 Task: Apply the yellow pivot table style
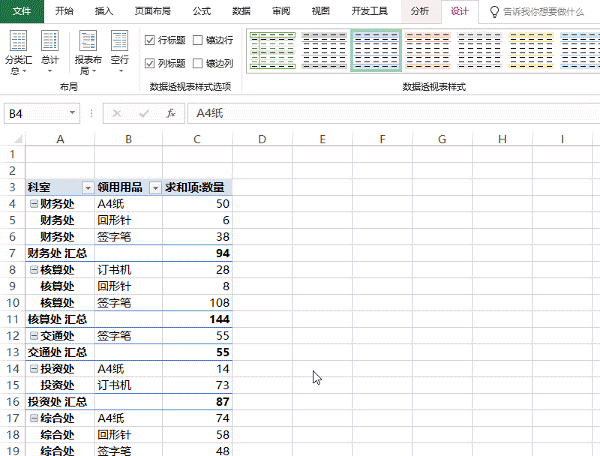click(x=531, y=50)
